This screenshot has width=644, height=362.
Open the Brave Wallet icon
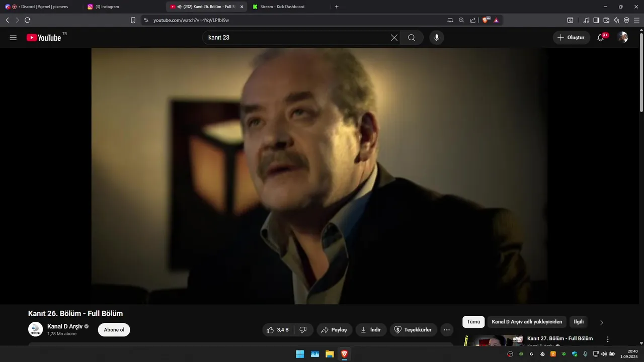tap(606, 20)
